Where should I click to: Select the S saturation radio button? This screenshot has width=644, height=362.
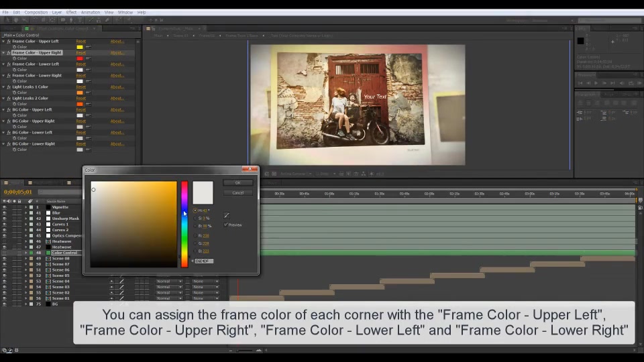[x=195, y=219]
